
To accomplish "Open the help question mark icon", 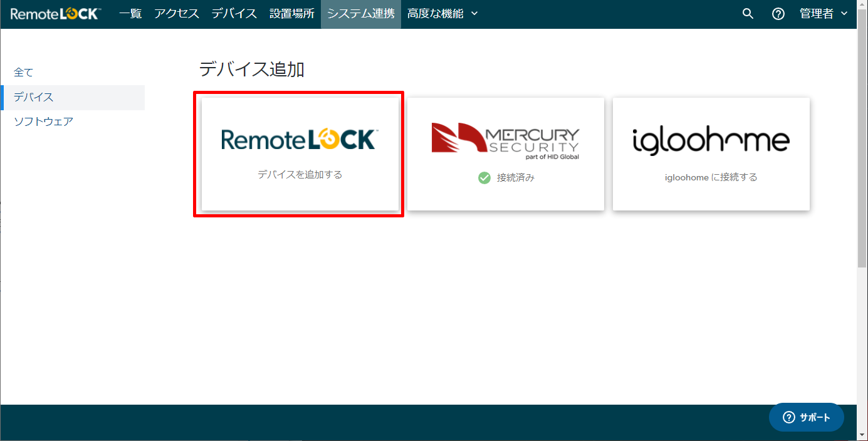I will click(778, 14).
